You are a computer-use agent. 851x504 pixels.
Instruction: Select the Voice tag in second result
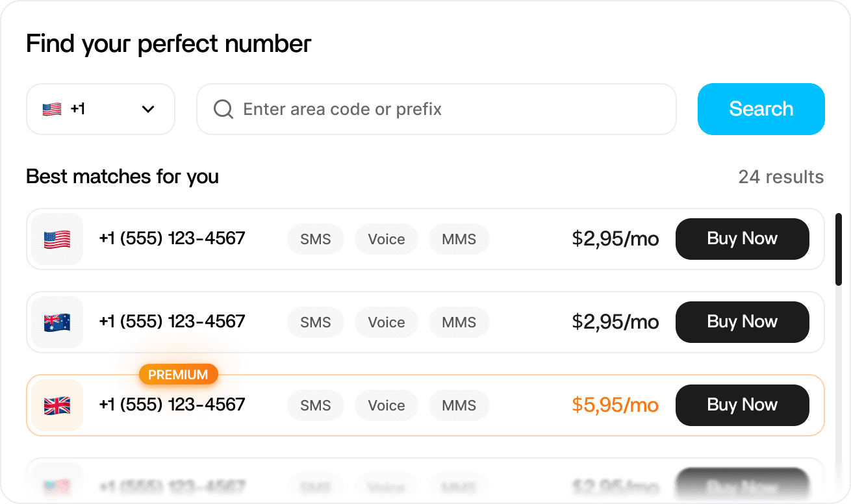[x=387, y=322]
